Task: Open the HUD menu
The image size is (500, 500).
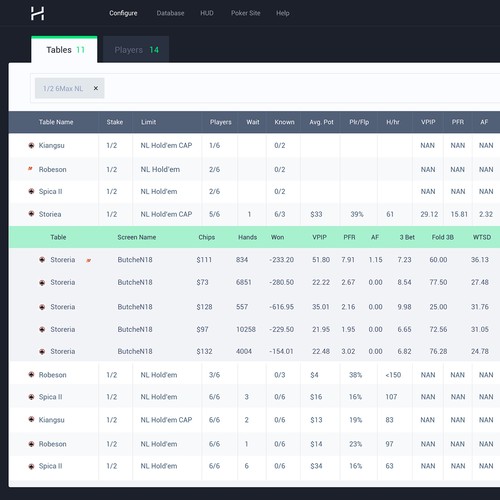Action: [207, 13]
